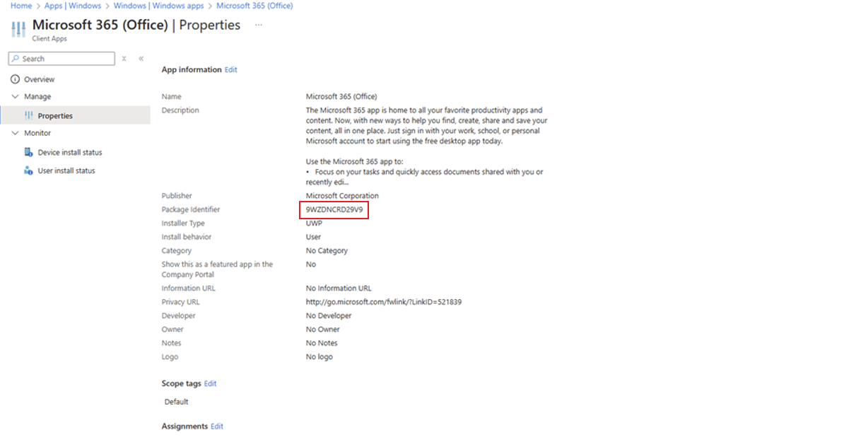Click the Device install status icon
Viewport: 868px width, 440px height.
tap(28, 152)
